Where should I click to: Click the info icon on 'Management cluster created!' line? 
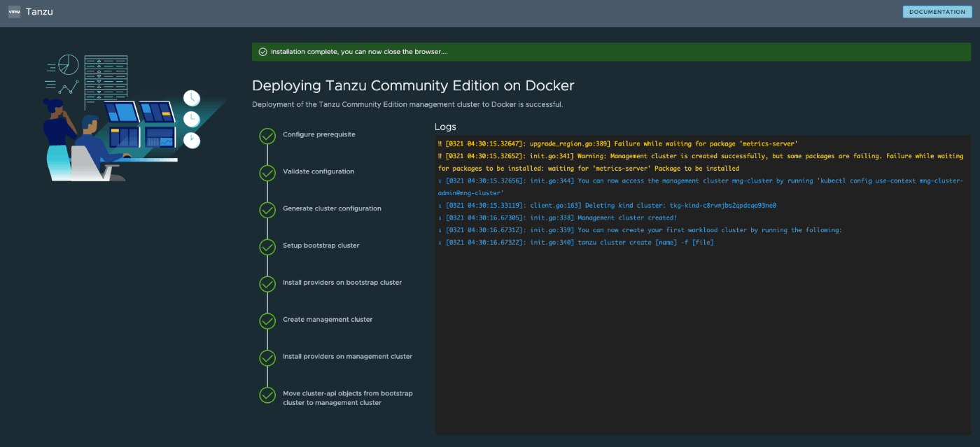(x=440, y=218)
